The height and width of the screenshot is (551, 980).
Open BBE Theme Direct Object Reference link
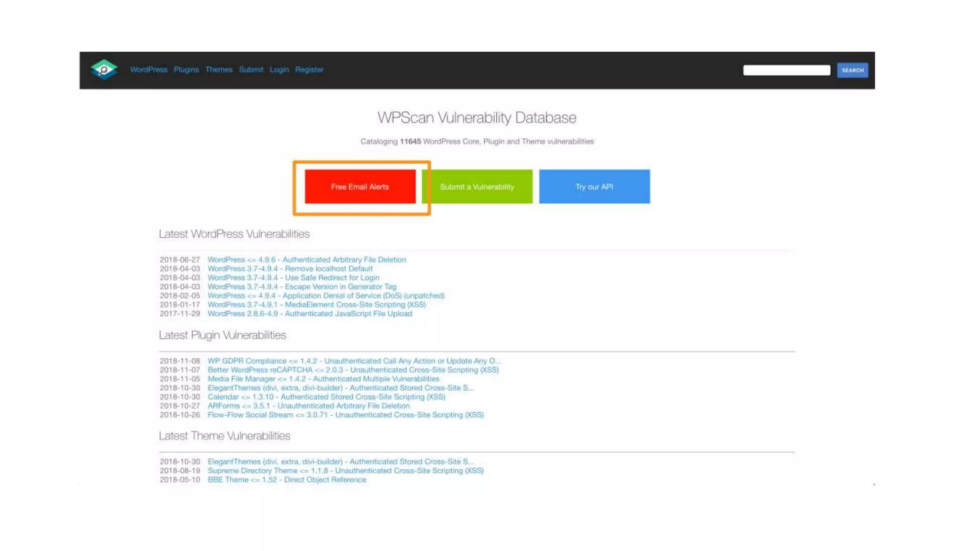[287, 480]
